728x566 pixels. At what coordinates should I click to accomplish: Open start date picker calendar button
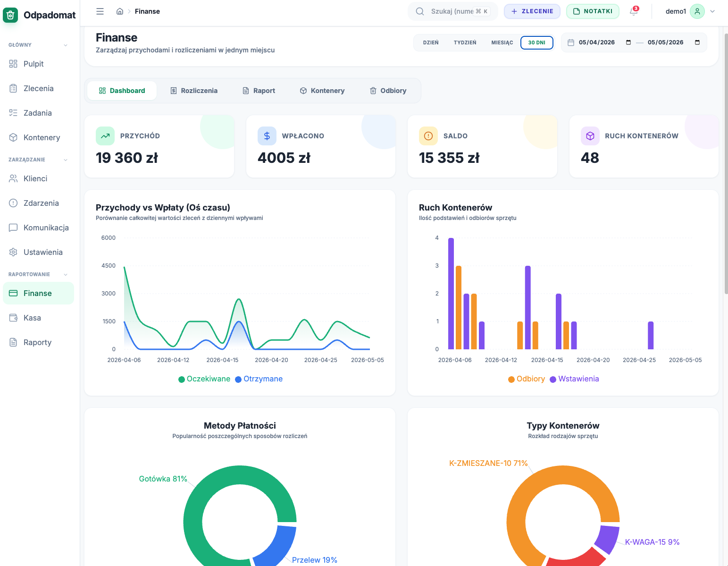click(x=628, y=42)
